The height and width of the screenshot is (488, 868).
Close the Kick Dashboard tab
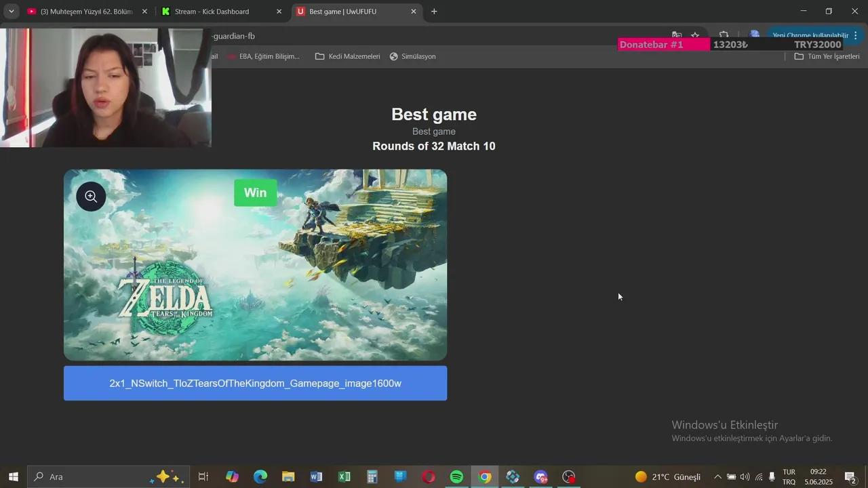[279, 12]
